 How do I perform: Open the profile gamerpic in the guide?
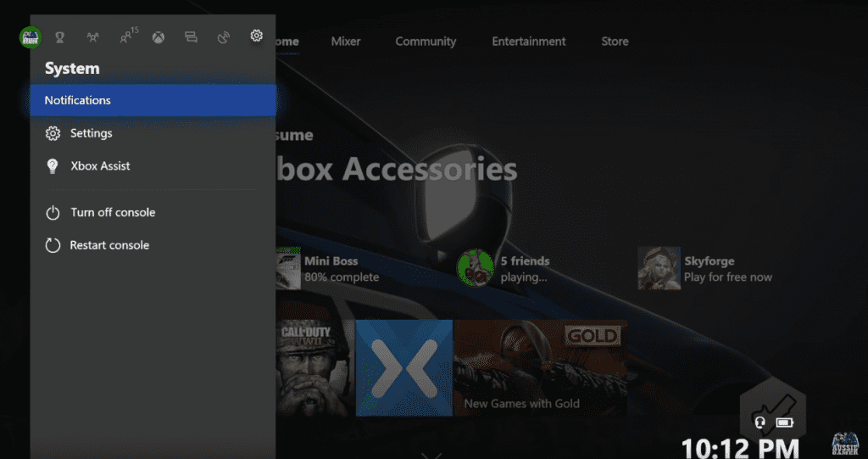click(30, 37)
